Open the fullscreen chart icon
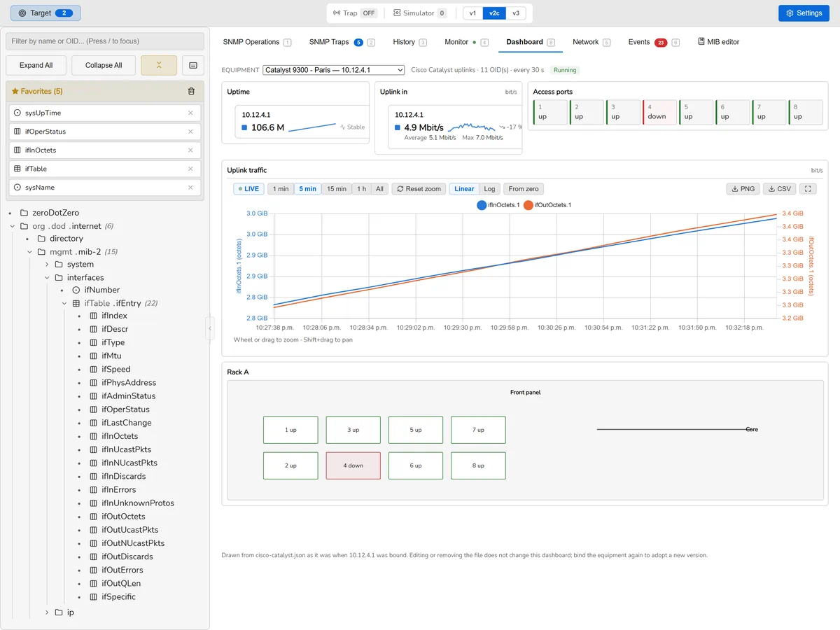Viewport: 840px width, 630px height. point(808,189)
